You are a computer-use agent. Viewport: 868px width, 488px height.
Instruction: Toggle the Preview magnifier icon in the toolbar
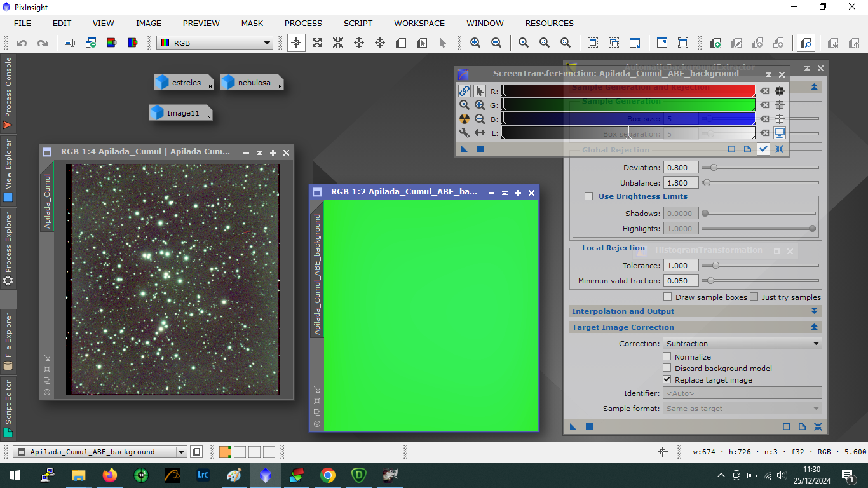pyautogui.click(x=806, y=43)
